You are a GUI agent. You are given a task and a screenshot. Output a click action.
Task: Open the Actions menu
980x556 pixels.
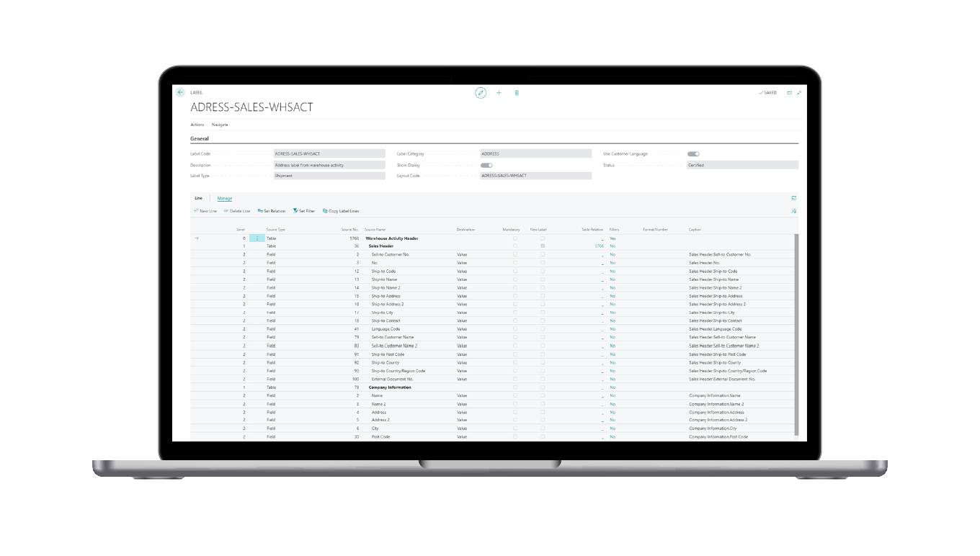click(197, 124)
